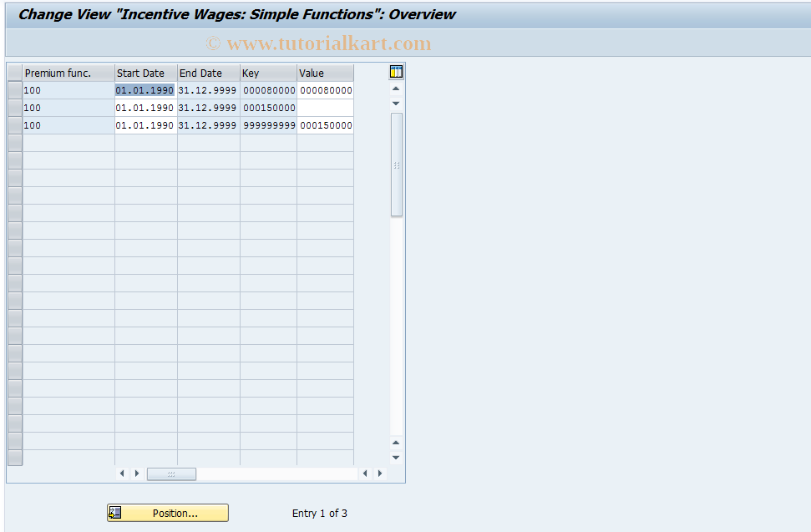The height and width of the screenshot is (532, 811).
Task: Click Premium func. 100 in the third row
Action: tap(68, 125)
